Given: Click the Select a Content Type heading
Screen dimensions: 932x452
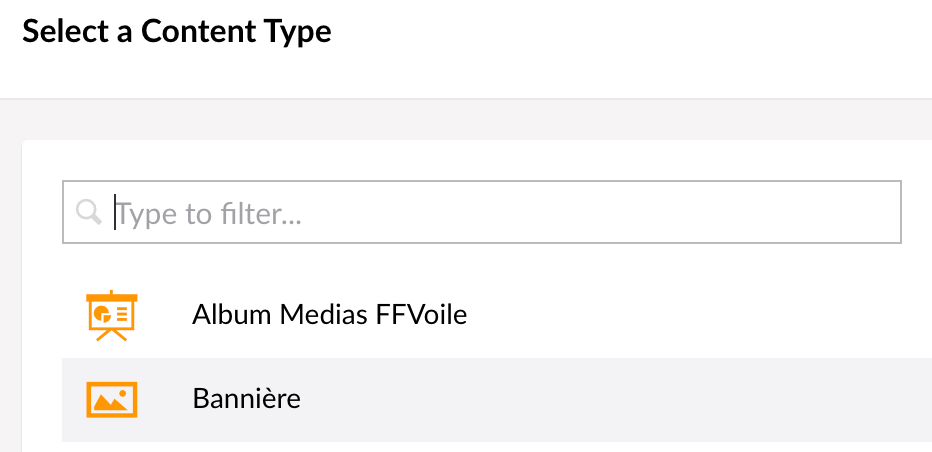Looking at the screenshot, I should (x=177, y=32).
